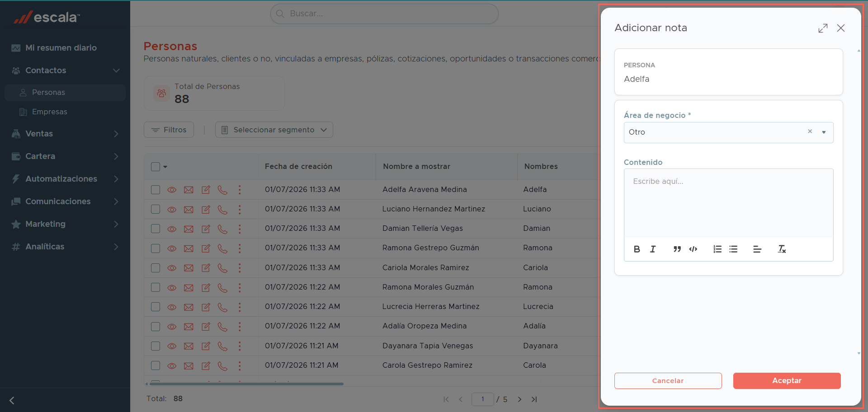Send email to Luciano Hernandez Martinez
The image size is (868, 412).
[x=189, y=210]
